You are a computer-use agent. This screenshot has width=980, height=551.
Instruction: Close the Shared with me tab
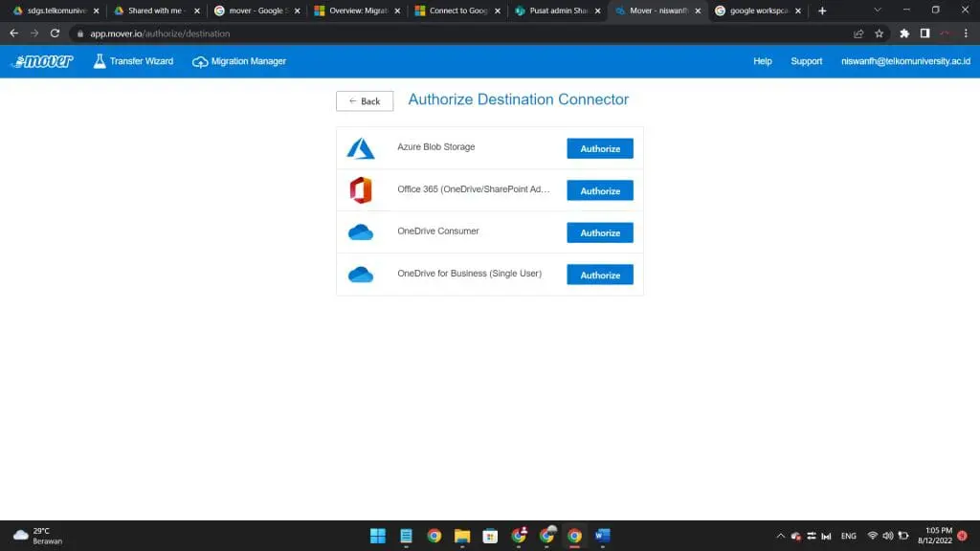click(197, 11)
